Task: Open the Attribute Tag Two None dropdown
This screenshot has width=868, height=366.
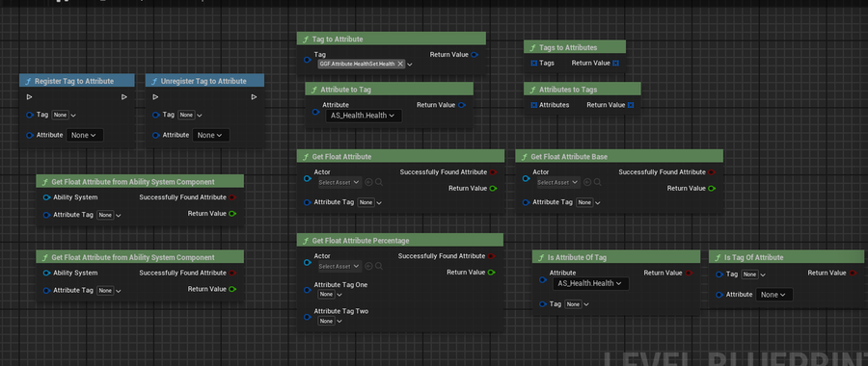Action: [330, 321]
